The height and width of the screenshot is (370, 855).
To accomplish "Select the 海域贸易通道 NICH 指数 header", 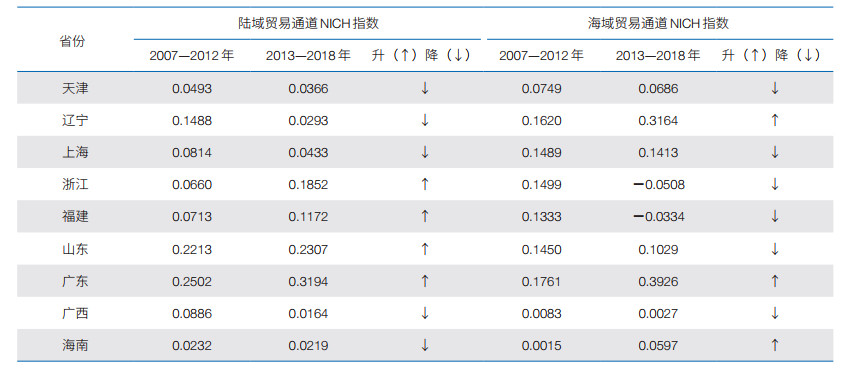I will pyautogui.click(x=659, y=23).
